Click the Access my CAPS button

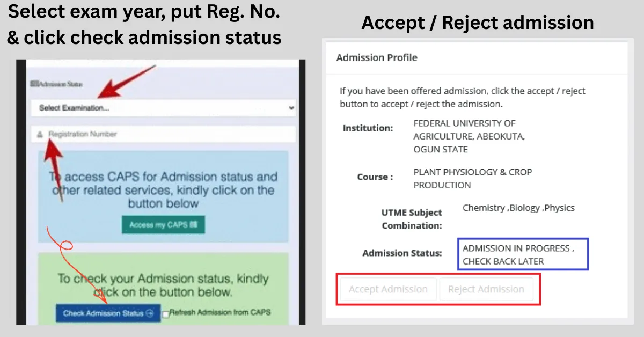tap(163, 225)
